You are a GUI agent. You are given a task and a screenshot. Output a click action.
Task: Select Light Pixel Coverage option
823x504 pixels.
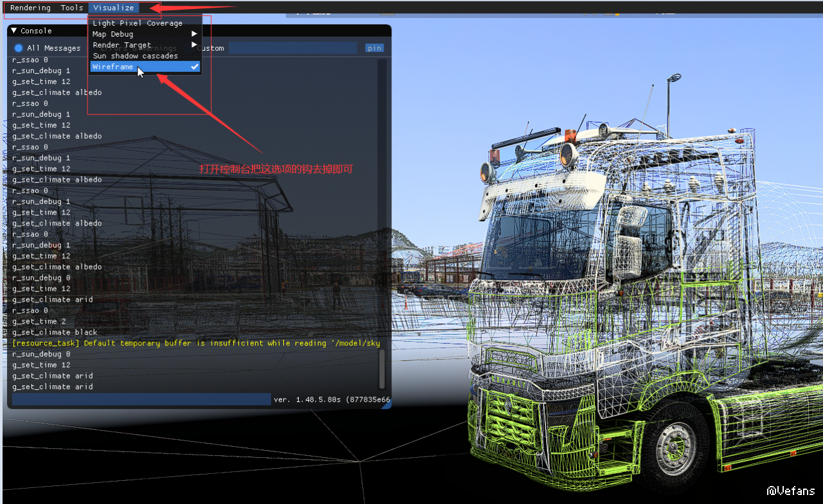pyautogui.click(x=137, y=23)
